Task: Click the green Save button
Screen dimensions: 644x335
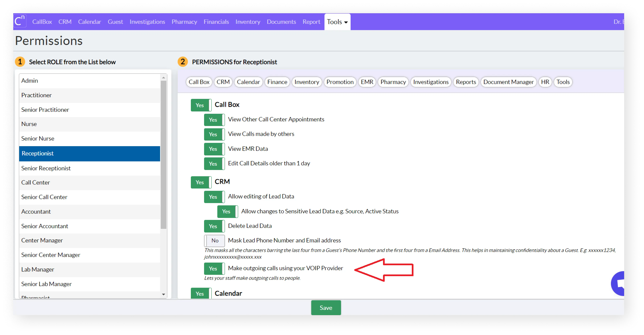Action: (x=326, y=308)
